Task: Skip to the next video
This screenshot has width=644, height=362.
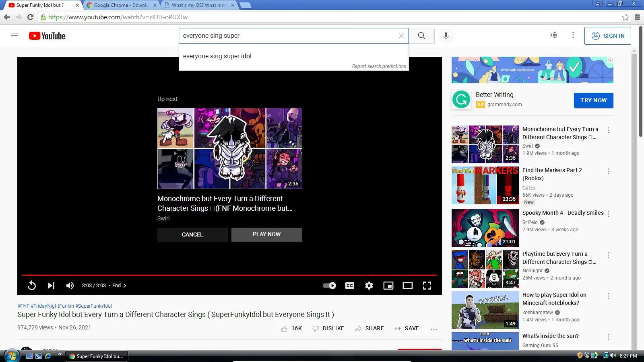Action: click(x=51, y=286)
